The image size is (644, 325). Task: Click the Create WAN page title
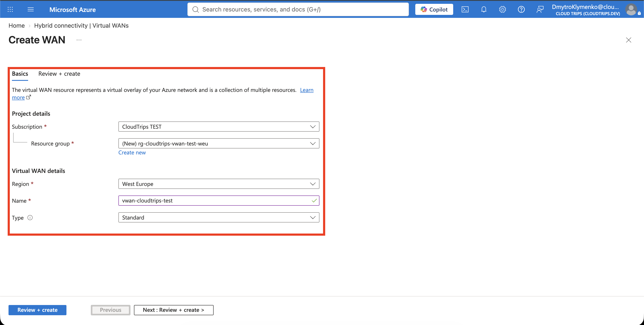coord(37,40)
